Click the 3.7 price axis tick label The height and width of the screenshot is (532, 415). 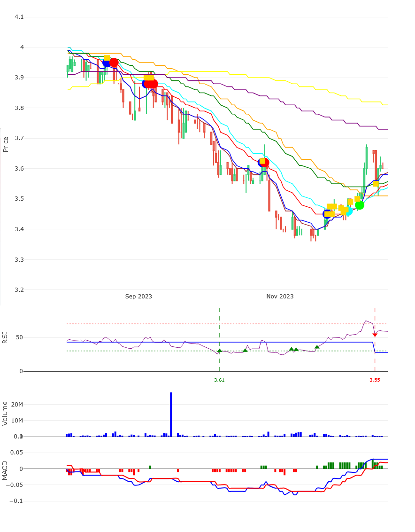(19, 138)
